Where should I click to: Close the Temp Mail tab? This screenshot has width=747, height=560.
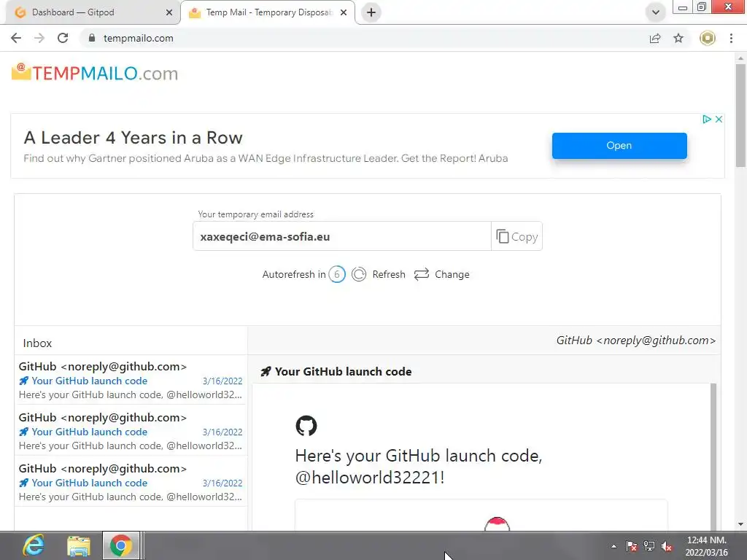[x=344, y=12]
